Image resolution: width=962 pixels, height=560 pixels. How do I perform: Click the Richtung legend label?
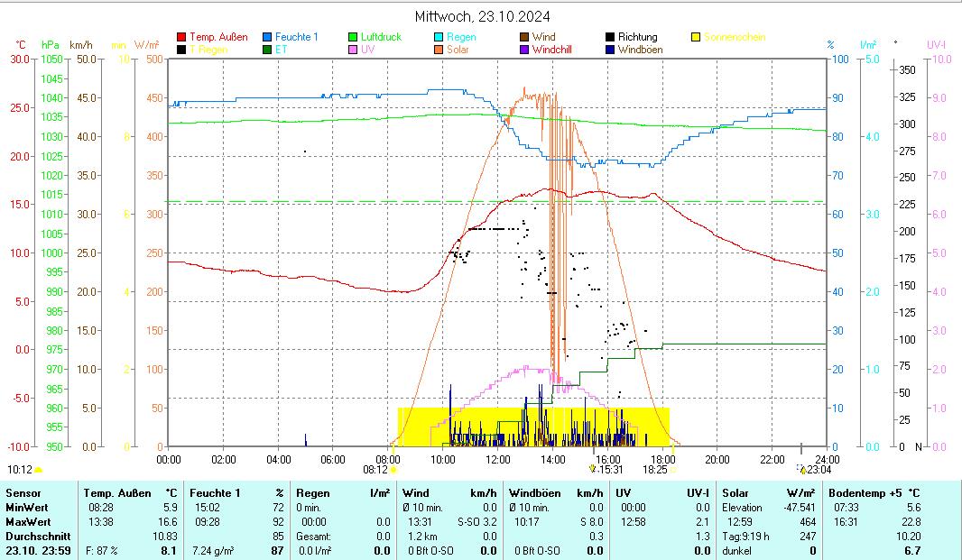pos(637,37)
